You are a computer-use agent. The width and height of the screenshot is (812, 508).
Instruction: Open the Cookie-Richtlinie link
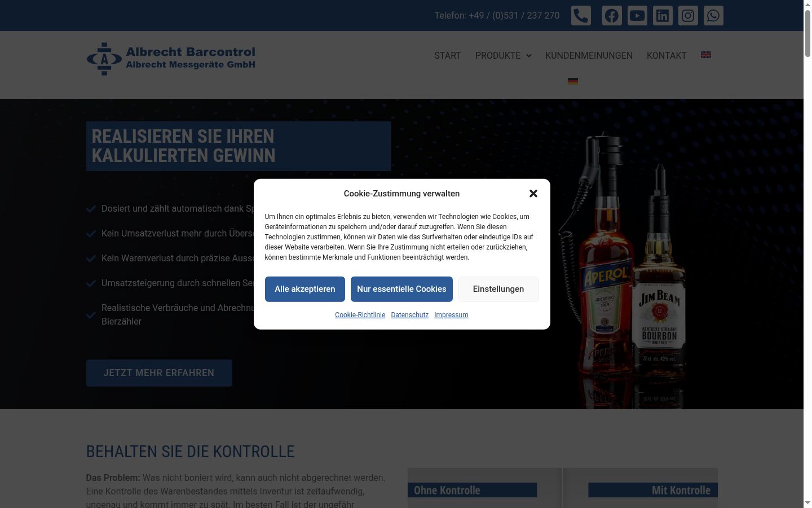(360, 315)
